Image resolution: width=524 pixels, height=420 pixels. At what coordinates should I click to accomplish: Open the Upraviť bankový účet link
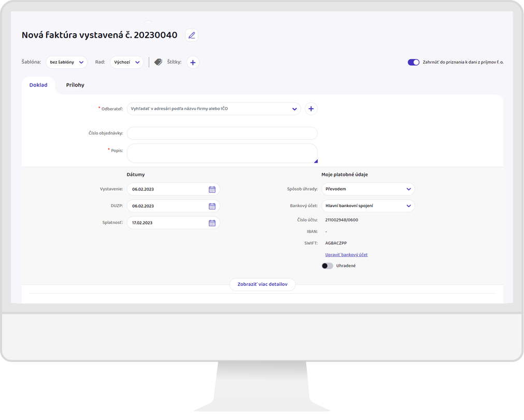[x=346, y=255]
